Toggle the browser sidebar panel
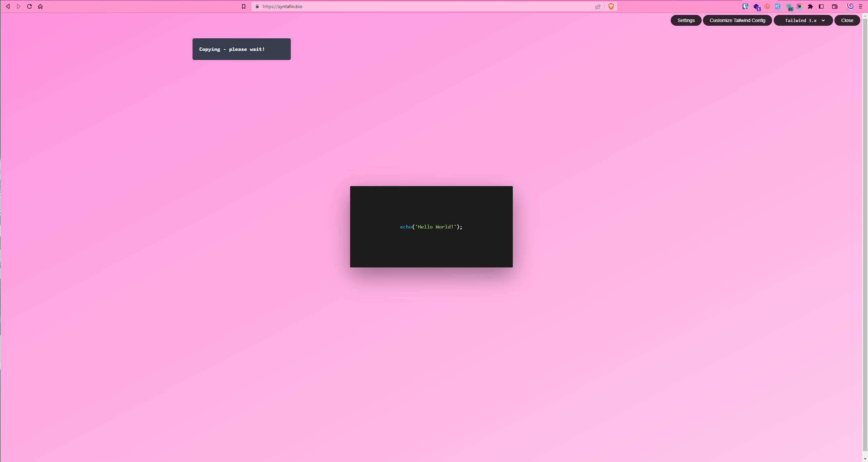Viewport: 868px width, 462px height. 821,6
